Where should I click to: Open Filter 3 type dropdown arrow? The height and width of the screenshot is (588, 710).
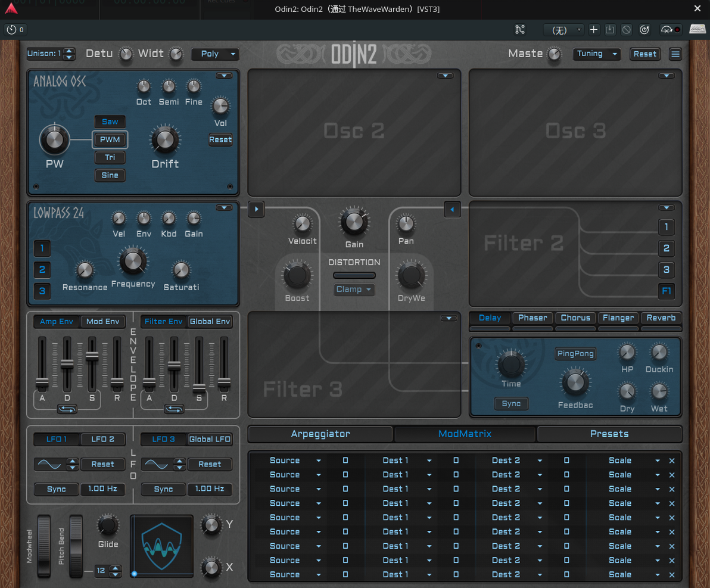[449, 318]
